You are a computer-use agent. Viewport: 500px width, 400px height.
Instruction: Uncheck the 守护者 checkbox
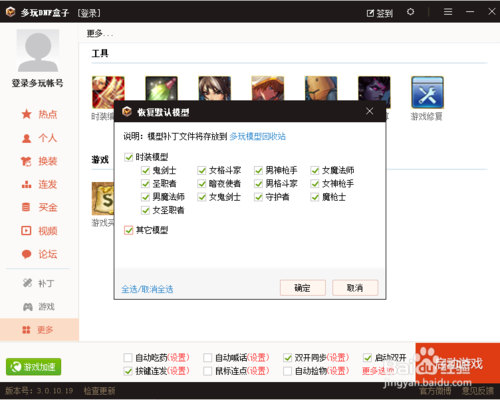point(258,197)
